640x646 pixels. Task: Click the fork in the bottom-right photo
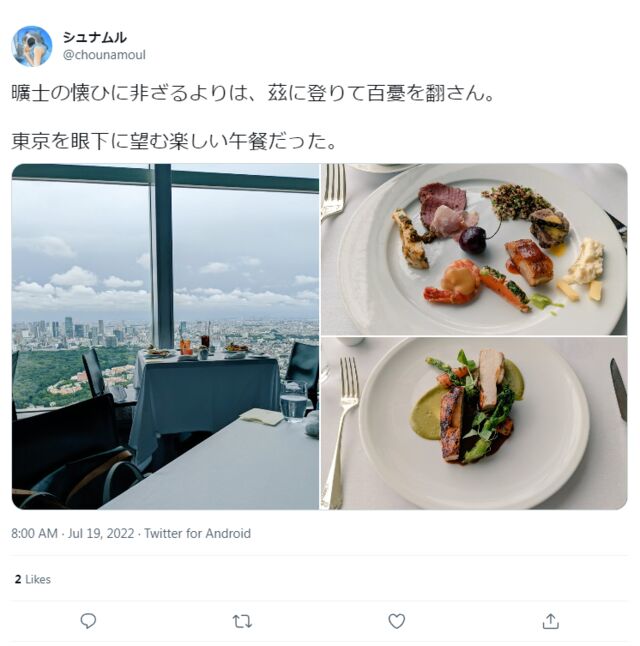click(x=342, y=432)
